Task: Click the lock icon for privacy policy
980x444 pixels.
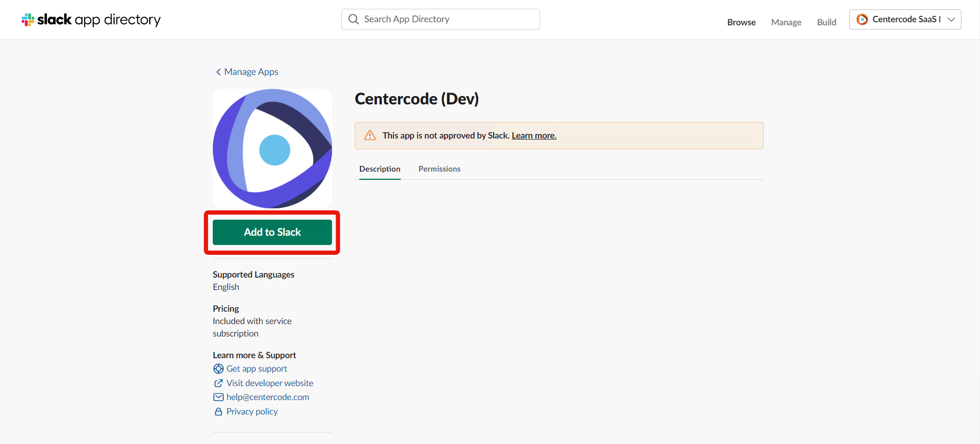Action: pos(218,411)
